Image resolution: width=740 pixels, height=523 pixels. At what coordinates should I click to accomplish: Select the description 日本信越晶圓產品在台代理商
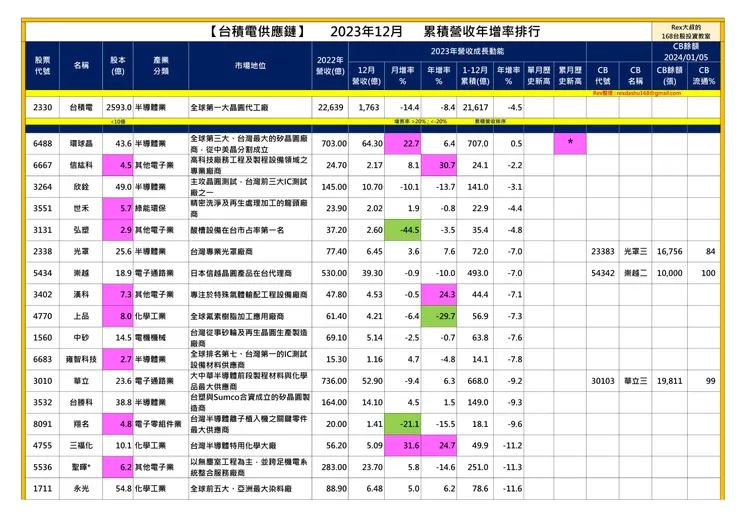pyautogui.click(x=241, y=273)
